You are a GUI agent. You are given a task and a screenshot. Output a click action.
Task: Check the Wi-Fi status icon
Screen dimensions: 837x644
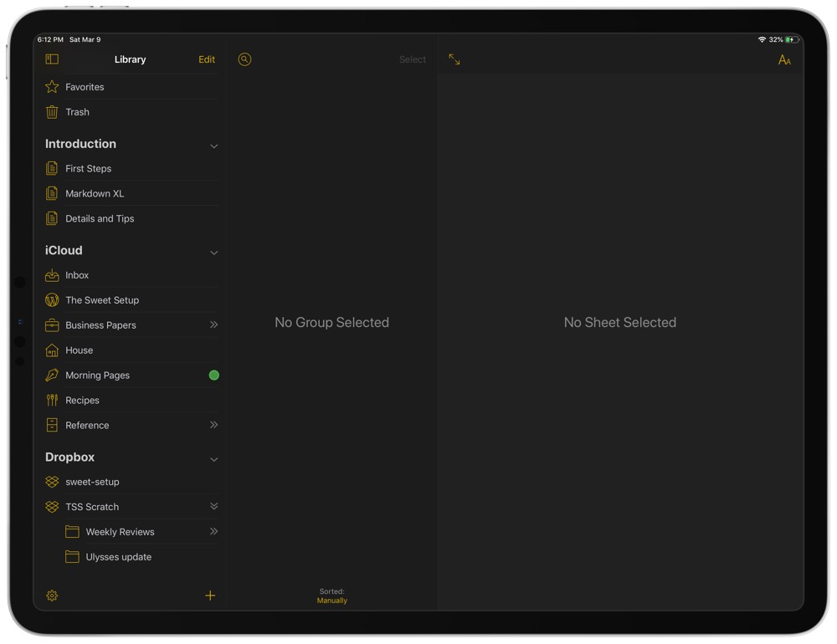762,39
